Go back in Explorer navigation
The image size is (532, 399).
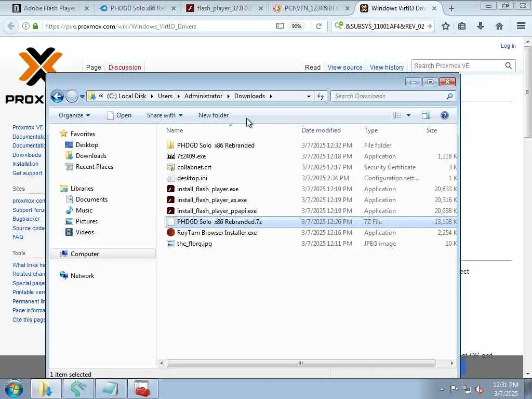57,96
